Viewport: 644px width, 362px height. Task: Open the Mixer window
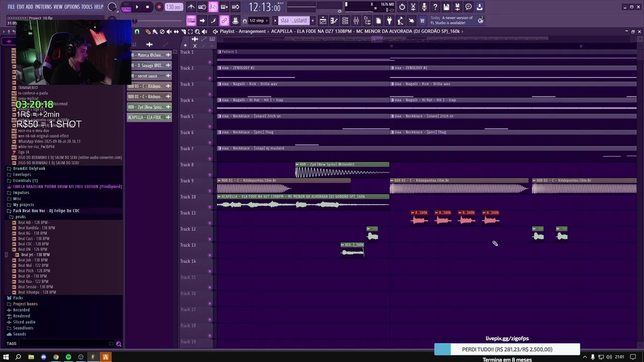pos(356,21)
